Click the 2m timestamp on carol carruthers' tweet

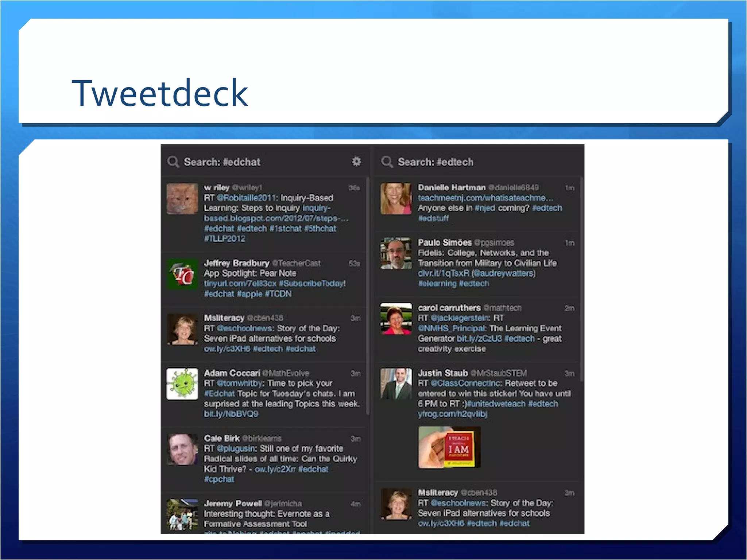coord(569,308)
